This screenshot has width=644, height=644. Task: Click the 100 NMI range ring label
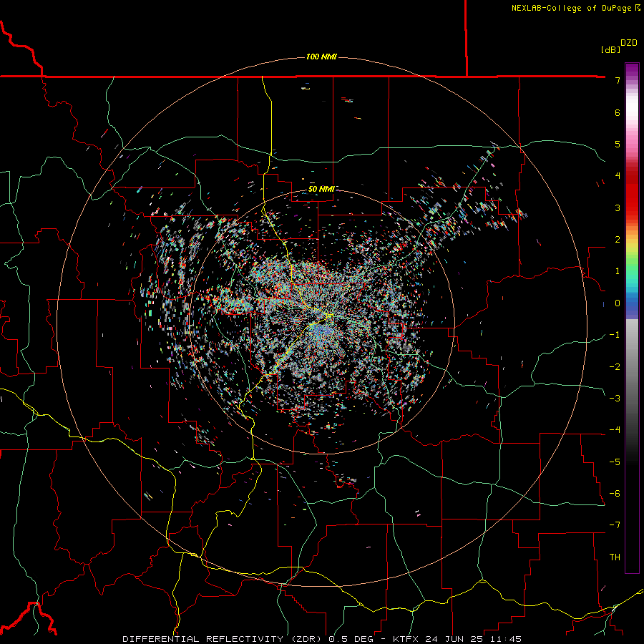pyautogui.click(x=321, y=57)
